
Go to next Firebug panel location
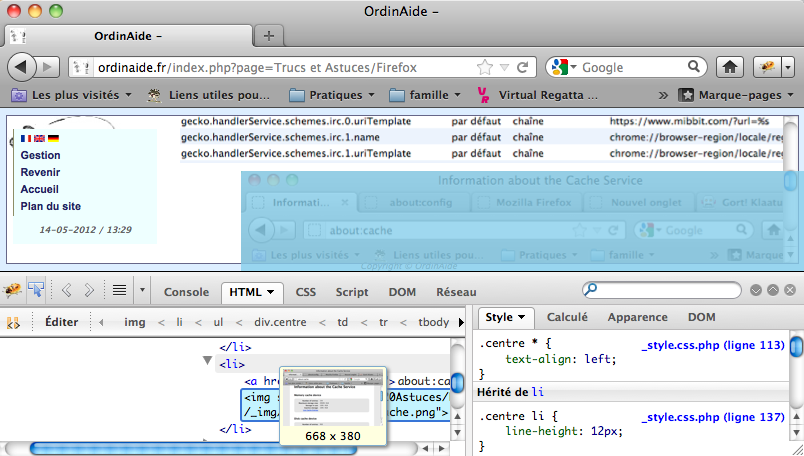click(x=89, y=291)
